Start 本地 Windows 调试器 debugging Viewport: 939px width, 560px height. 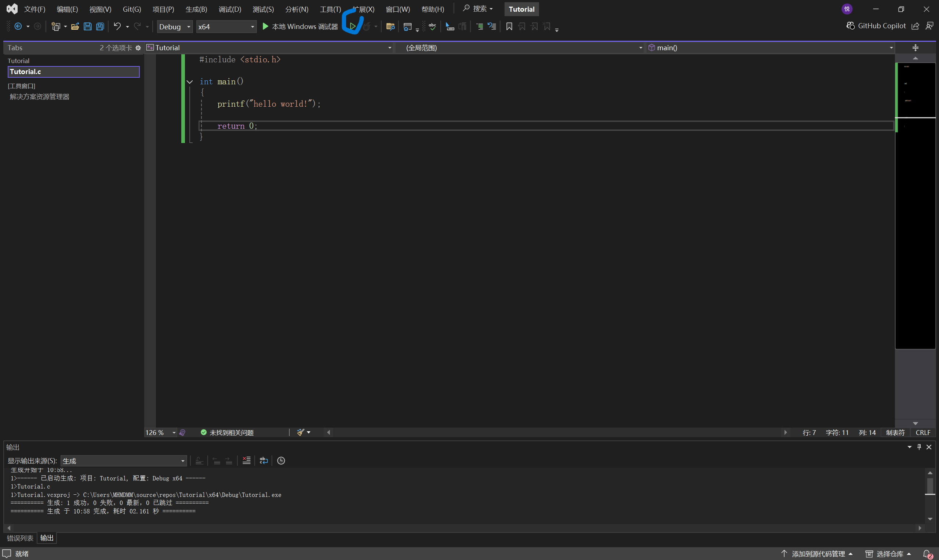pos(300,26)
